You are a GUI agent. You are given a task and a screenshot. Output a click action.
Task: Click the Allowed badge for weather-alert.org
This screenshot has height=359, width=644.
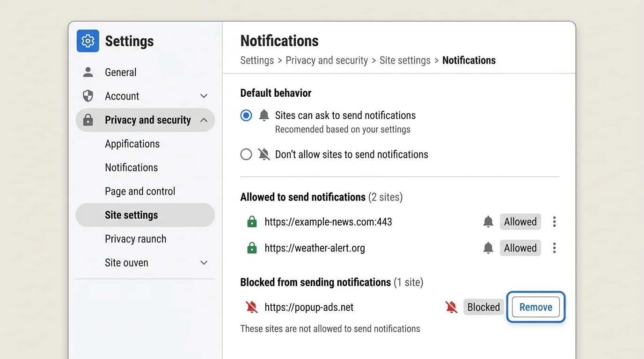coord(520,248)
